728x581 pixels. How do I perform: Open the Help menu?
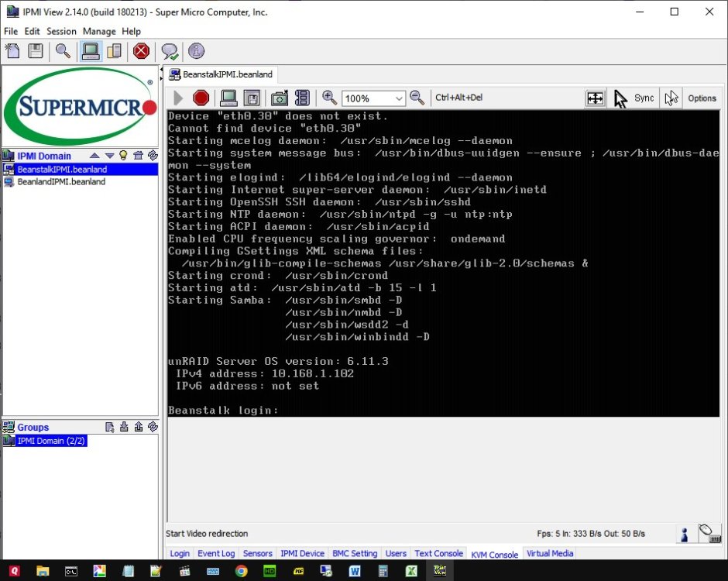[132, 31]
